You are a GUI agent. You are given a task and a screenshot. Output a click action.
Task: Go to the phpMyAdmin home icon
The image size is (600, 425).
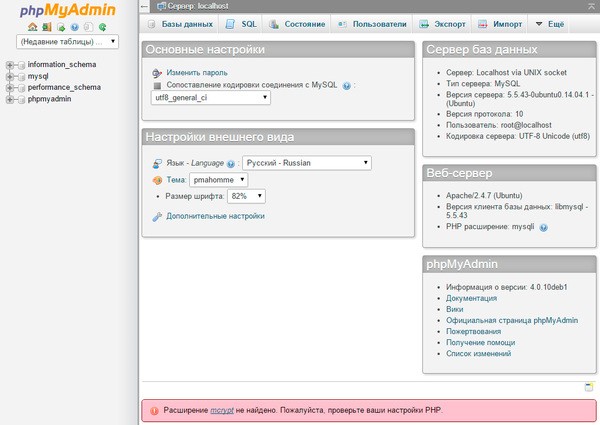(33, 27)
